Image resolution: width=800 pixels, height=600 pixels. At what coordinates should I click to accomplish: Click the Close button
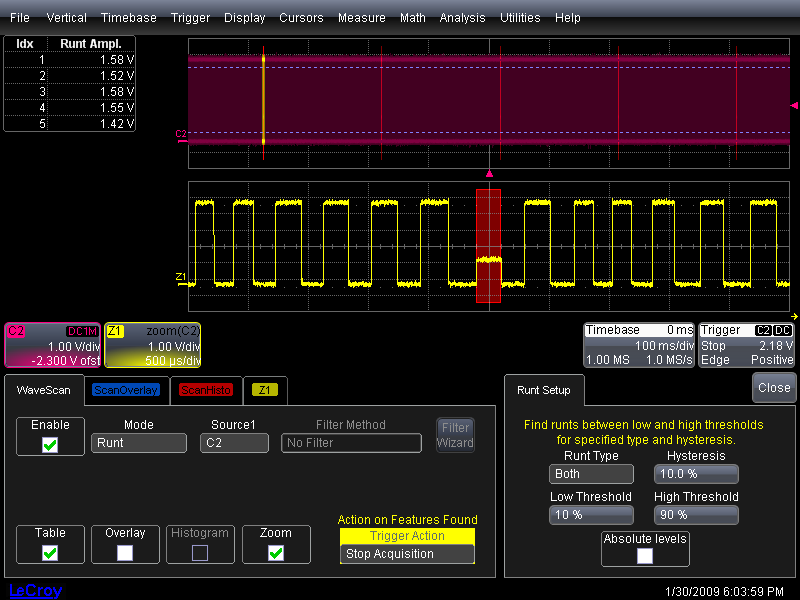click(773, 387)
